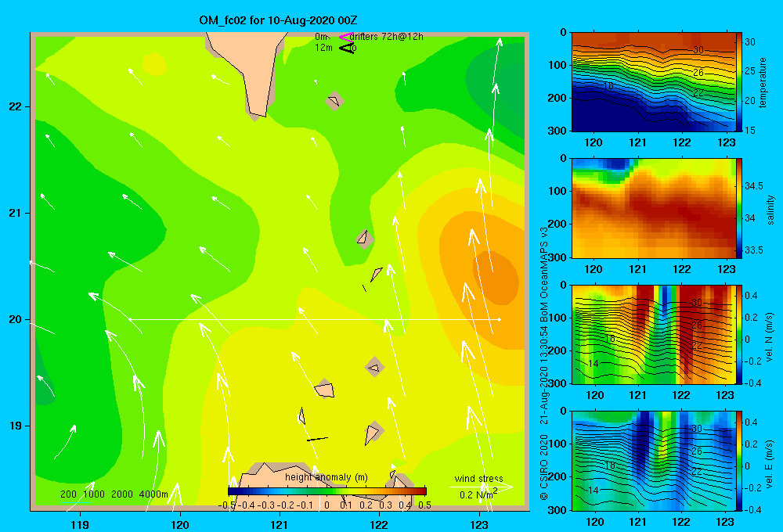Click the 'vel. E (m/s)' label
Viewport: 783px width, 532px height.
click(x=770, y=464)
